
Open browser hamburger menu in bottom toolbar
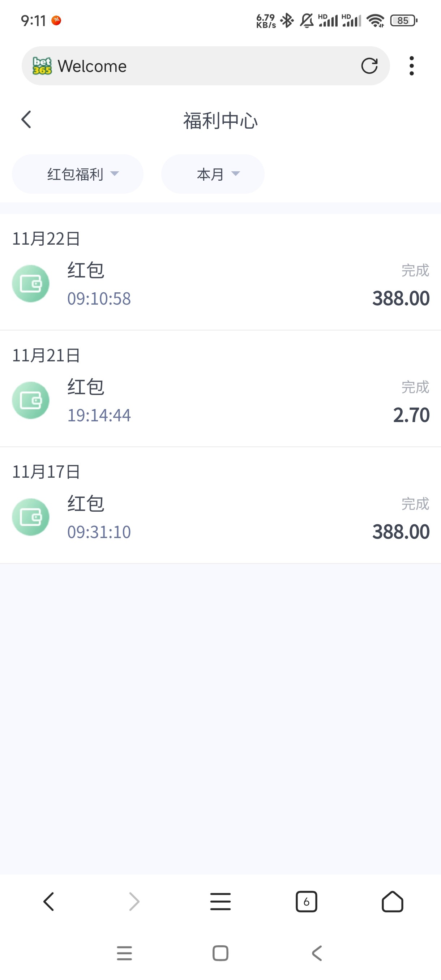(220, 901)
